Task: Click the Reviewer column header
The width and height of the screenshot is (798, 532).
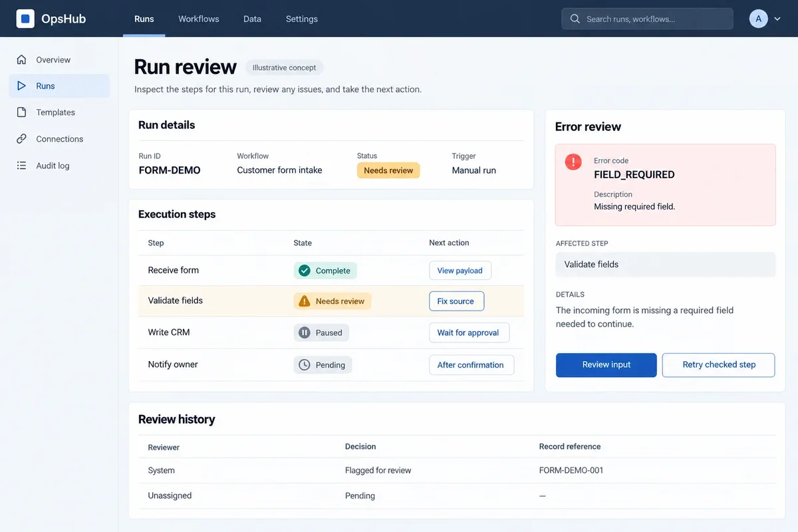Action: tap(164, 448)
